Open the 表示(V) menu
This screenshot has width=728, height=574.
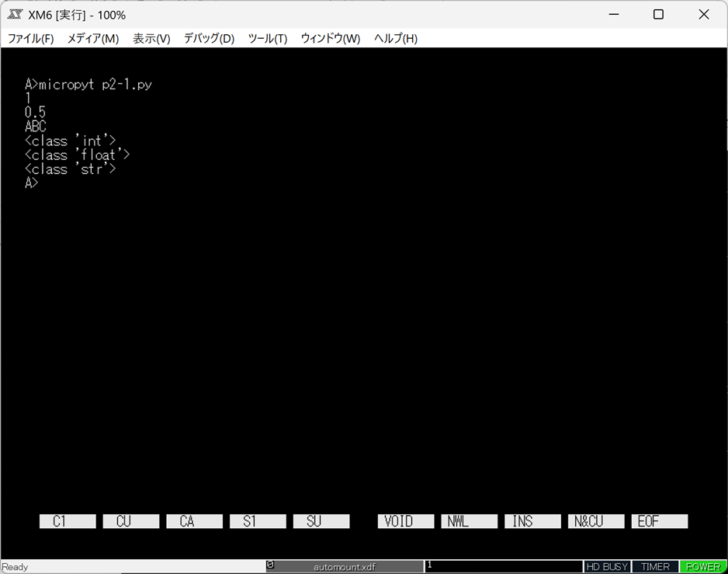tap(152, 39)
